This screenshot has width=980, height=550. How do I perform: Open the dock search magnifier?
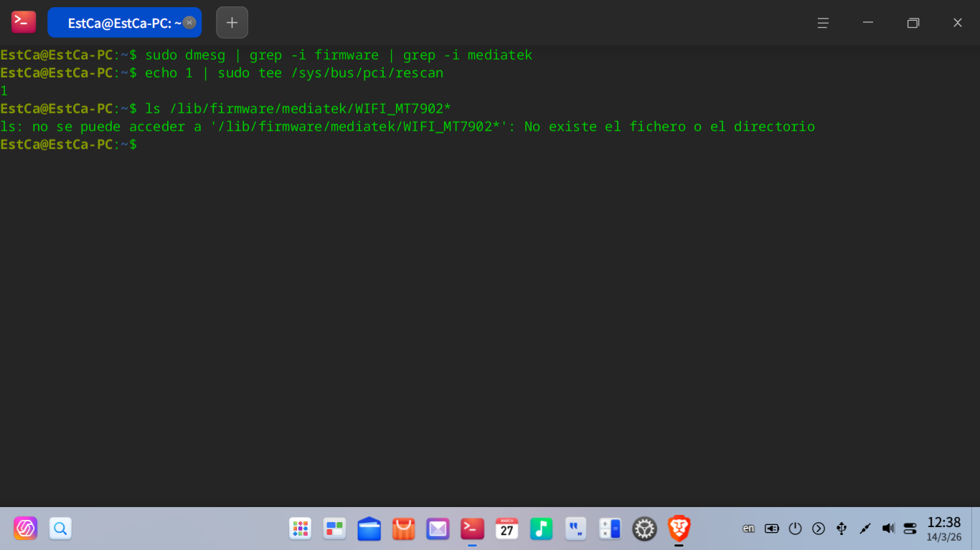(60, 528)
